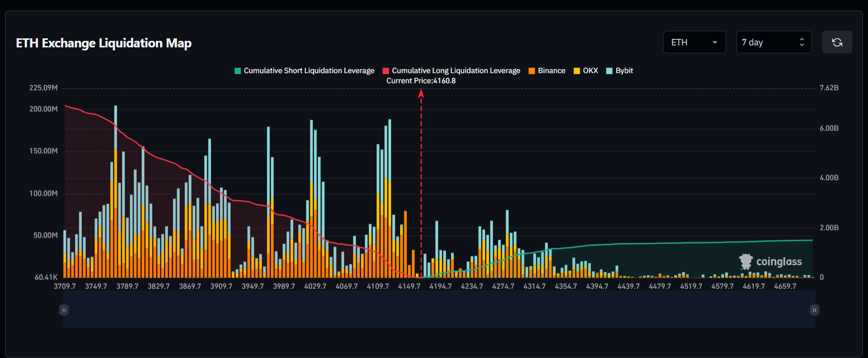Screen dimensions: 868x358
Task: Click the orange Binance legend square
Action: coord(532,71)
